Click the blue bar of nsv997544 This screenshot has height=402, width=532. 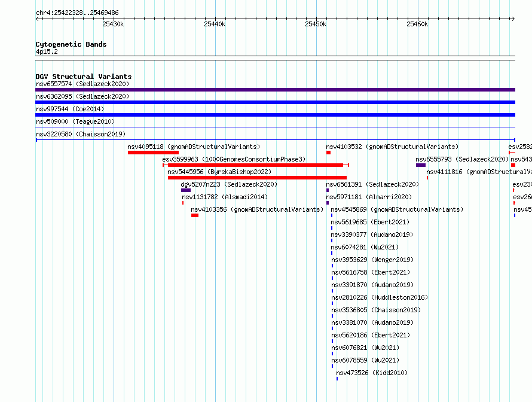tap(275, 115)
